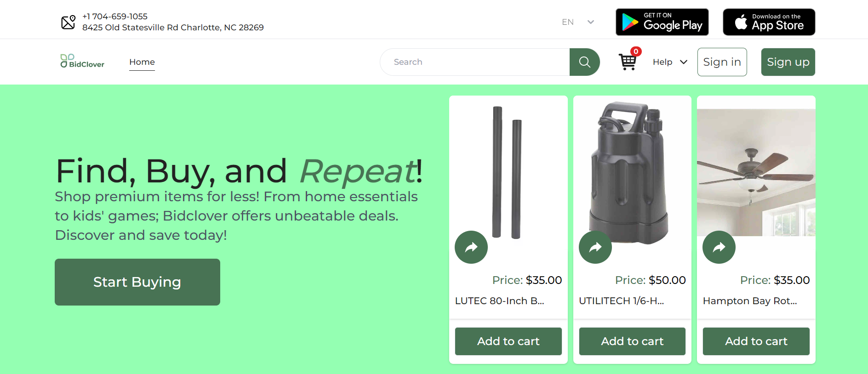This screenshot has height=374, width=868.
Task: Click the chevron next to EN
Action: [591, 22]
